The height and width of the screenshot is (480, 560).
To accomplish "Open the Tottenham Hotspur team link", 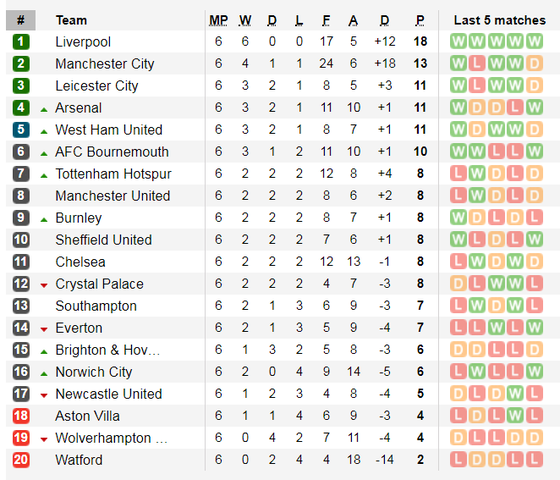I will pos(114,174).
